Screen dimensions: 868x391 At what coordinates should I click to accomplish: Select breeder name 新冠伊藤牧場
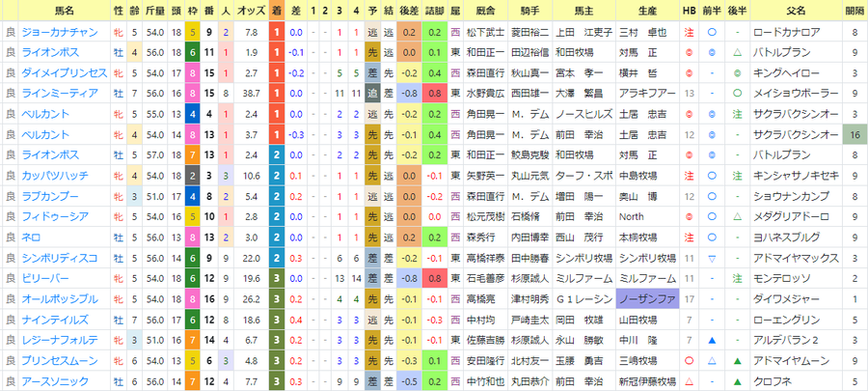point(647,381)
